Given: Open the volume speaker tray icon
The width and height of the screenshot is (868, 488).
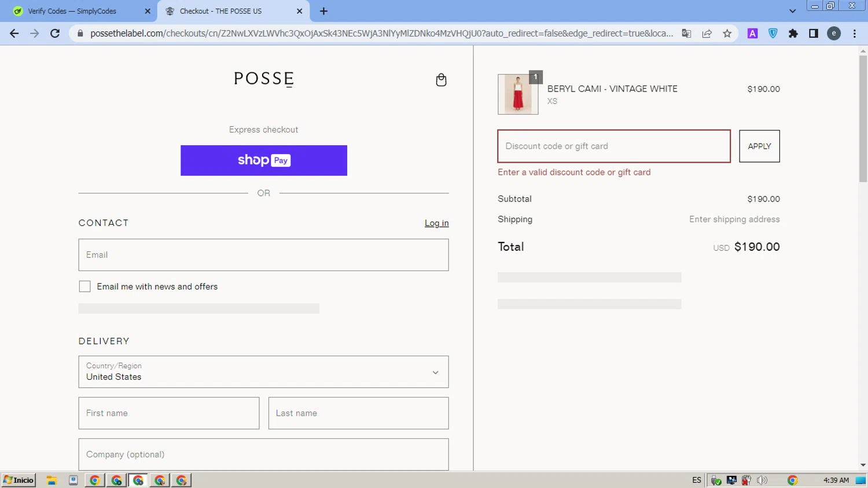Looking at the screenshot, I should [762, 480].
